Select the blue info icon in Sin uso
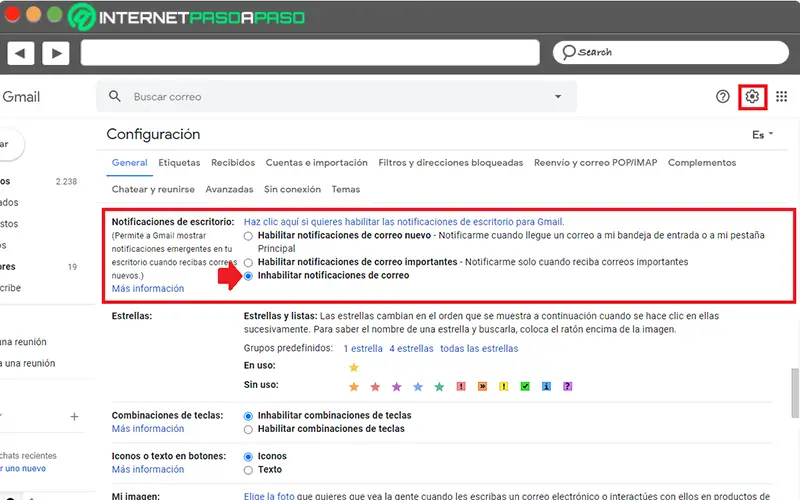 tap(546, 386)
